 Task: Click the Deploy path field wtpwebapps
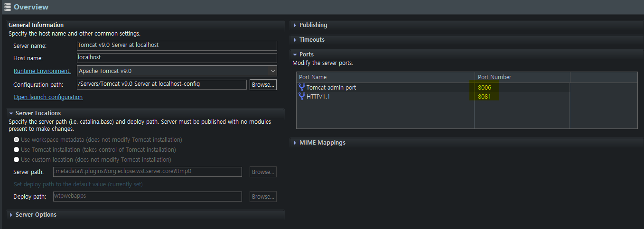(147, 196)
